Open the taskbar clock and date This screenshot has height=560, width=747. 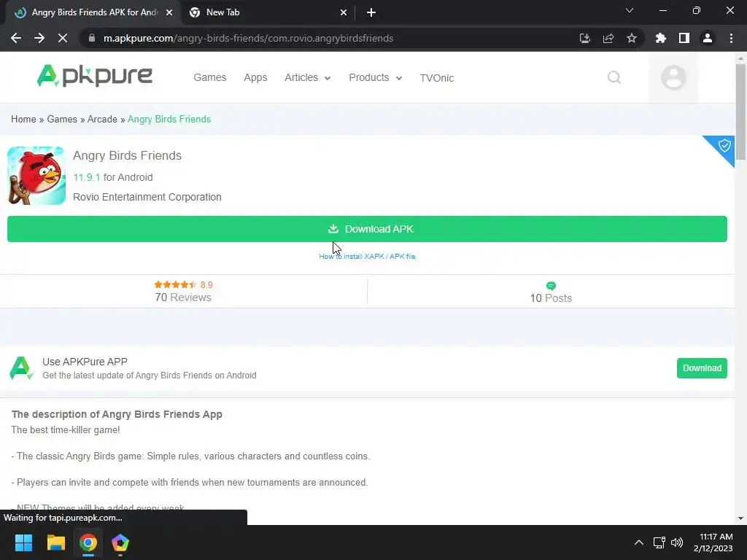tap(713, 542)
